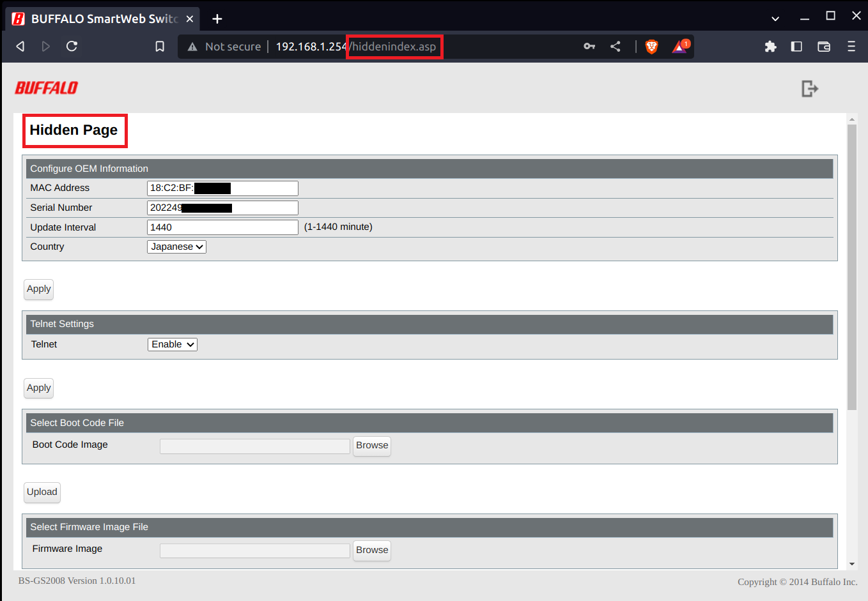
Task: Open the Telnet Enable dropdown
Action: (172, 344)
